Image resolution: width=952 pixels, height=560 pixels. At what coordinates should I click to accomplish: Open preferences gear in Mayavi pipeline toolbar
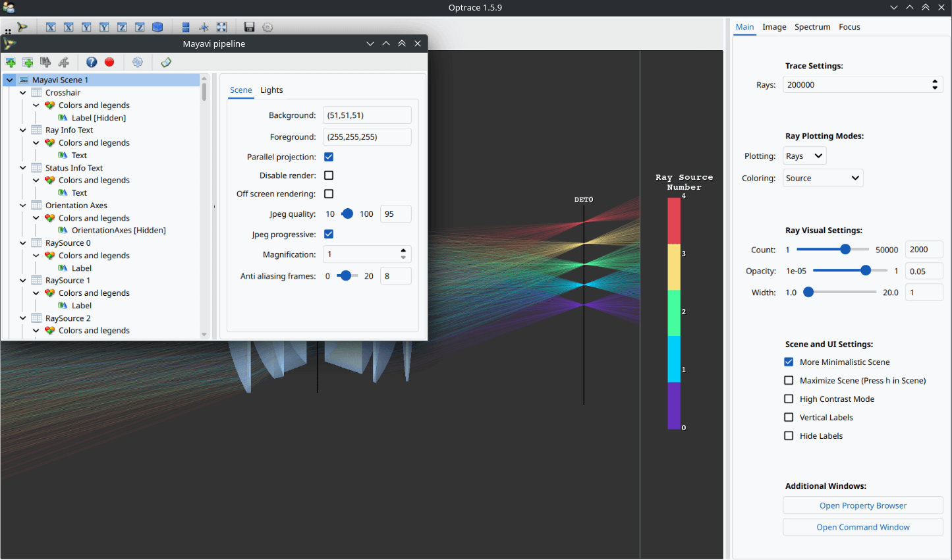[138, 62]
